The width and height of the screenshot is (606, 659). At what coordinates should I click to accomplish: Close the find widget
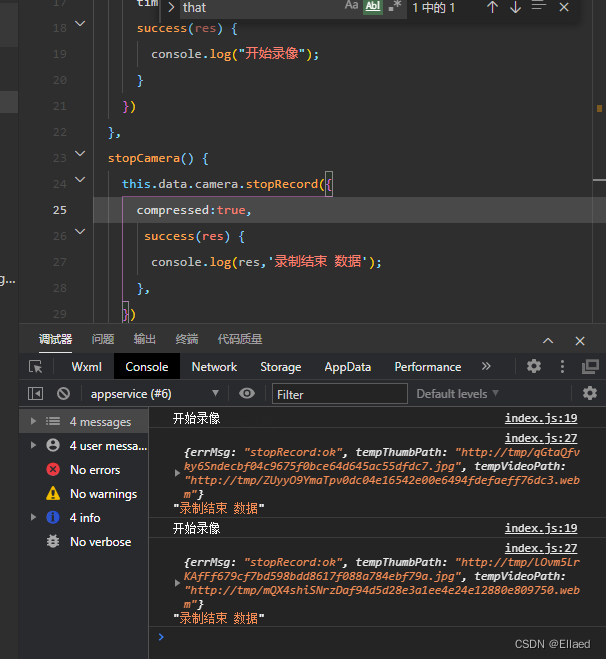click(564, 7)
